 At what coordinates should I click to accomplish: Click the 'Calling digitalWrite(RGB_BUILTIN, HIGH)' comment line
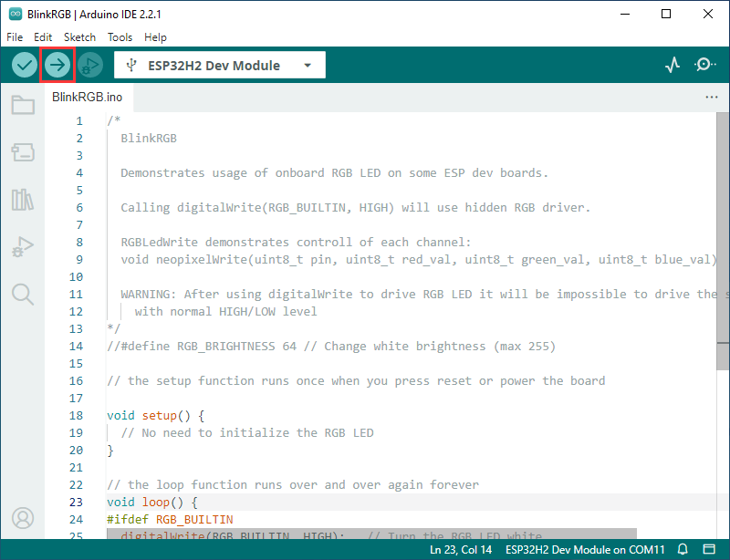(x=355, y=208)
